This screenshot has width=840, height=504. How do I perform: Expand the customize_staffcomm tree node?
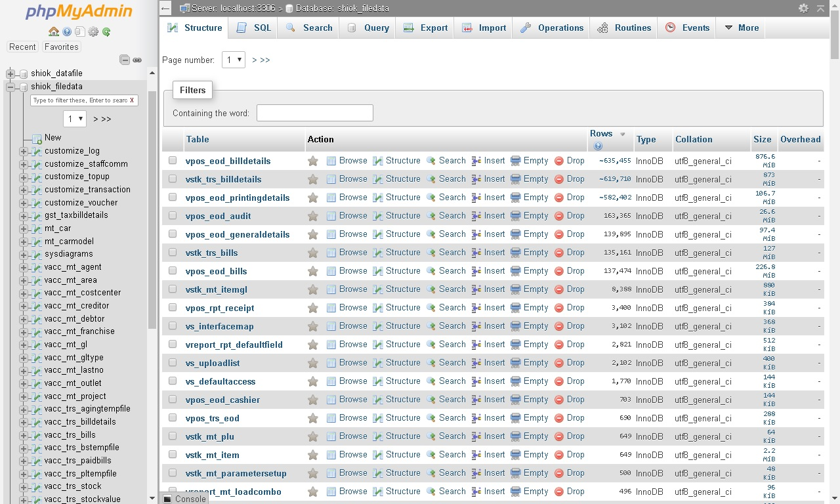coord(24,164)
